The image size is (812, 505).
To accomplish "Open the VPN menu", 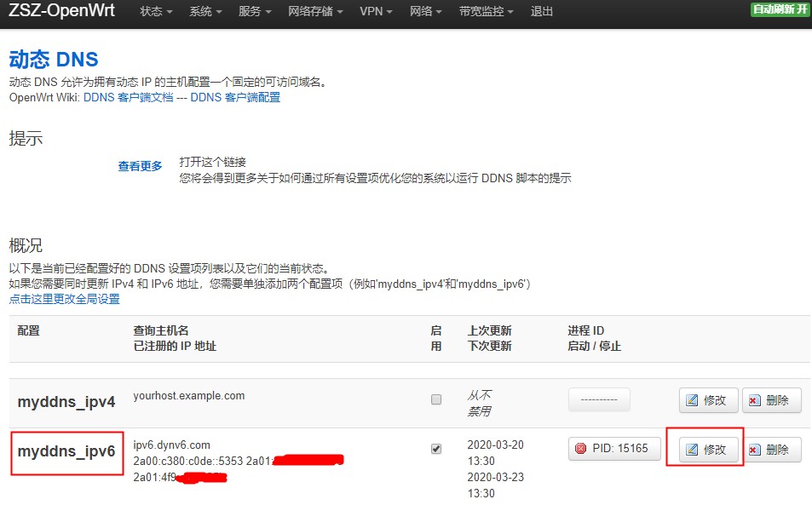I will point(377,12).
